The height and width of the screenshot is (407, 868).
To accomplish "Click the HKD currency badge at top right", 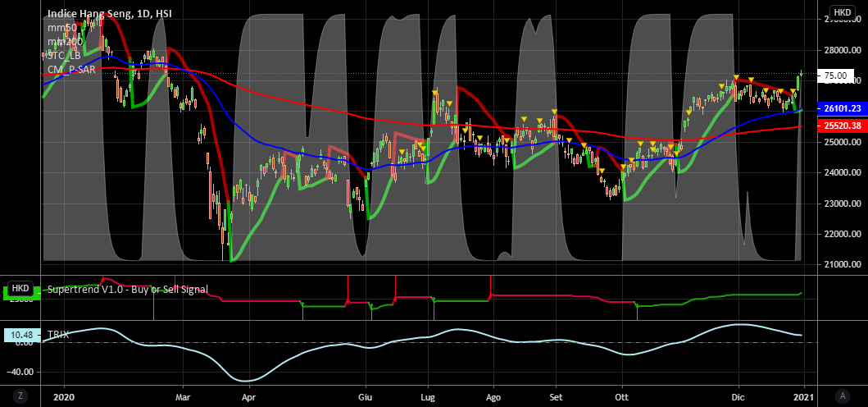I will tap(842, 12).
